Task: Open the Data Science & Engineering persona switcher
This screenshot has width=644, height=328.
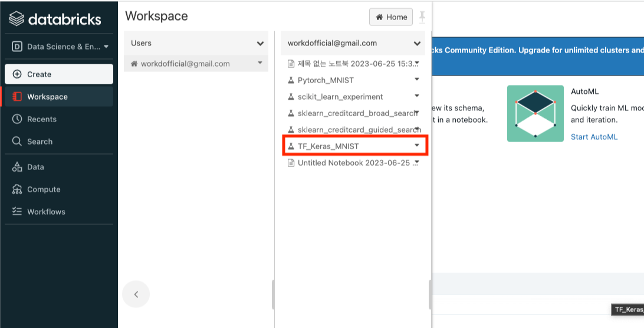Action: click(x=60, y=47)
